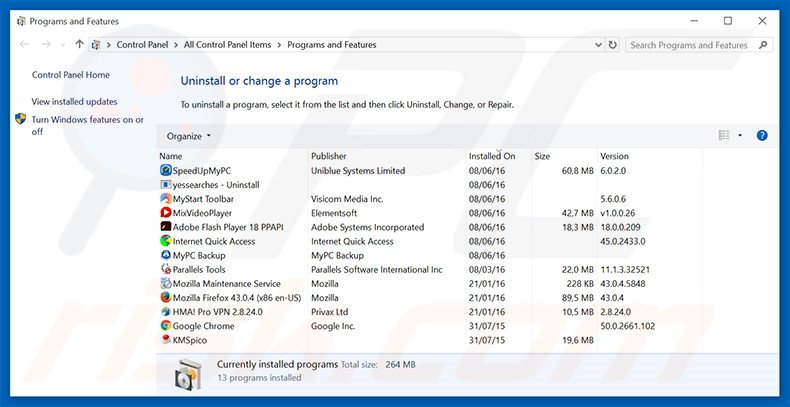
Task: Click the Back navigation arrow
Action: [x=24, y=44]
